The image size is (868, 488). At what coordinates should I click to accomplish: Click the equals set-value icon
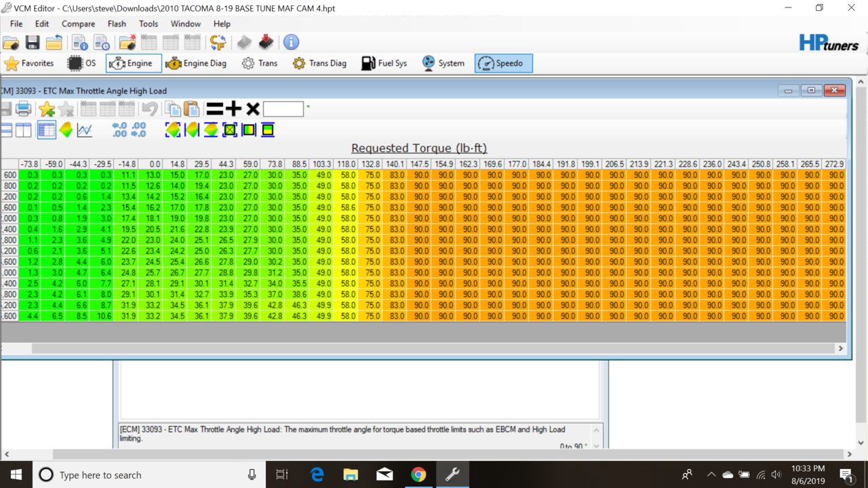[x=215, y=109]
